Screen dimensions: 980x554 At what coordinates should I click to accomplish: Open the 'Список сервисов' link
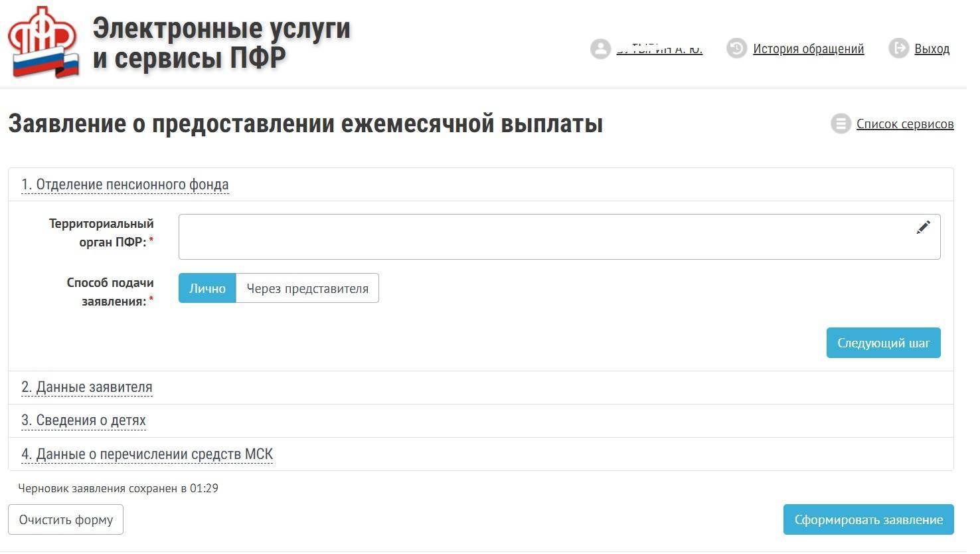(x=904, y=124)
